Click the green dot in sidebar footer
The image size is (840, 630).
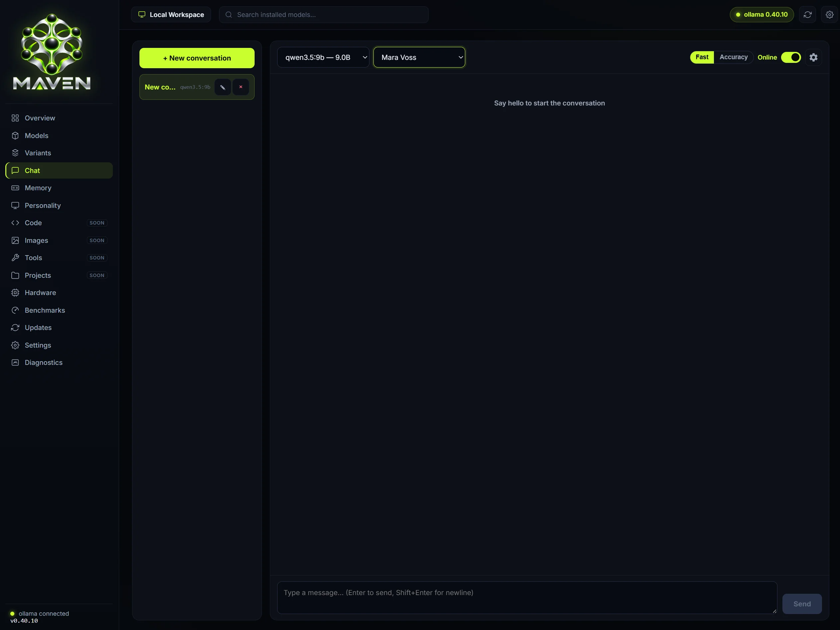(x=12, y=614)
